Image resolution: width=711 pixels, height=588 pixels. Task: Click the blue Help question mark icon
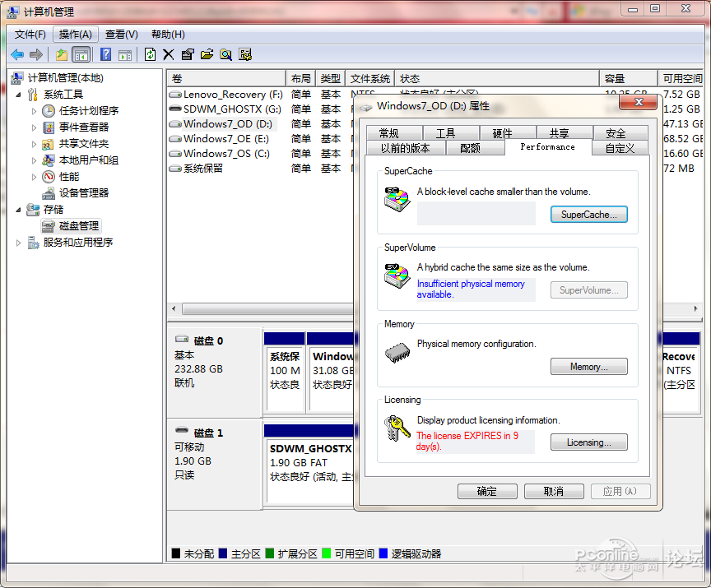pos(105,55)
